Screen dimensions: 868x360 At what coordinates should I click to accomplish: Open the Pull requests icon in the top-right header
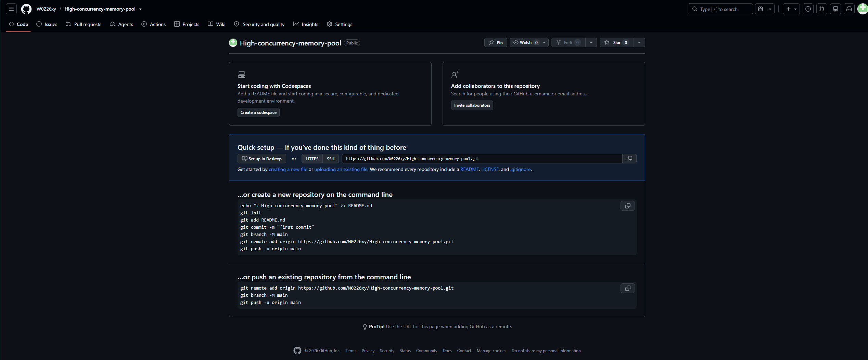(x=822, y=9)
